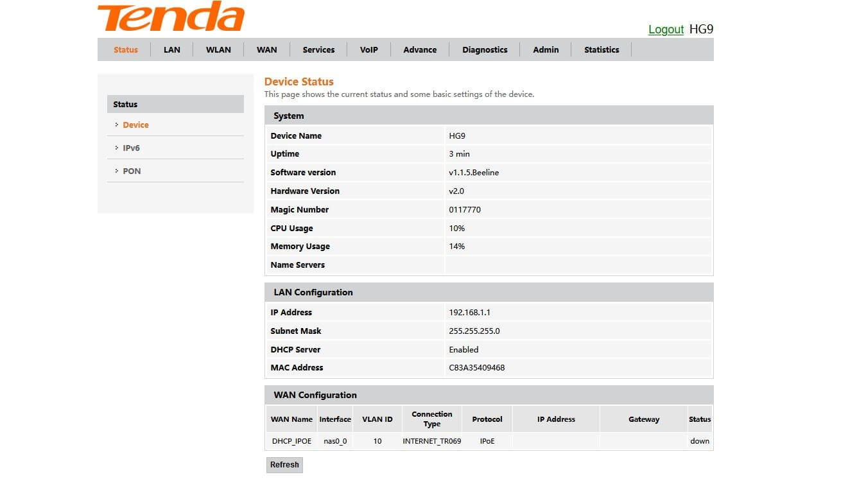Image resolution: width=866 pixels, height=504 pixels.
Task: Click the nas0_0 interface cell
Action: tap(335, 441)
